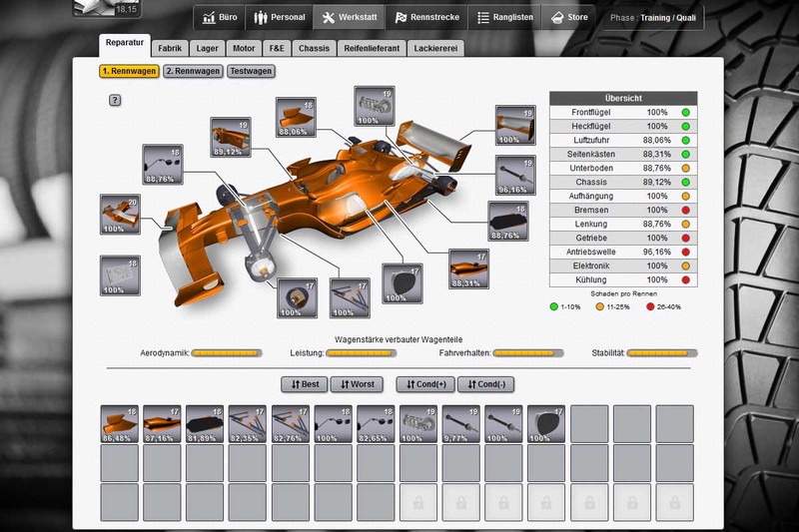
Task: Select the installed sidepod part showing 88,31%
Action: click(x=468, y=268)
